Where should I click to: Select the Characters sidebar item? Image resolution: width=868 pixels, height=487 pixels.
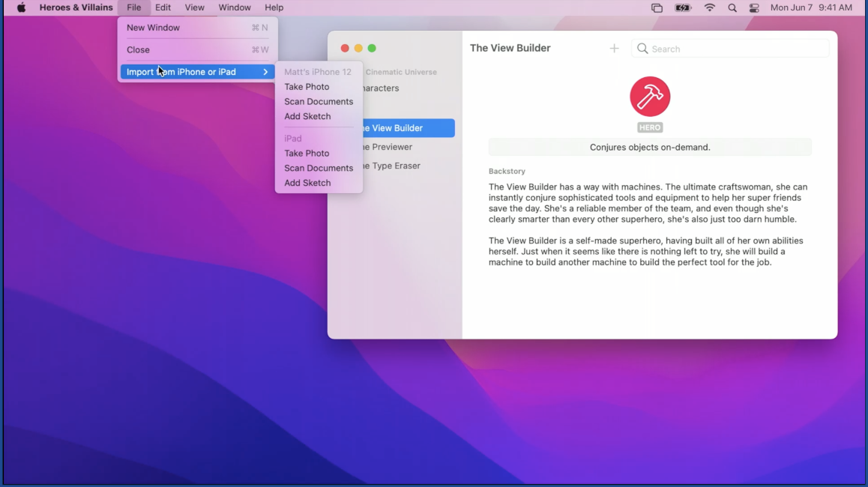point(381,88)
